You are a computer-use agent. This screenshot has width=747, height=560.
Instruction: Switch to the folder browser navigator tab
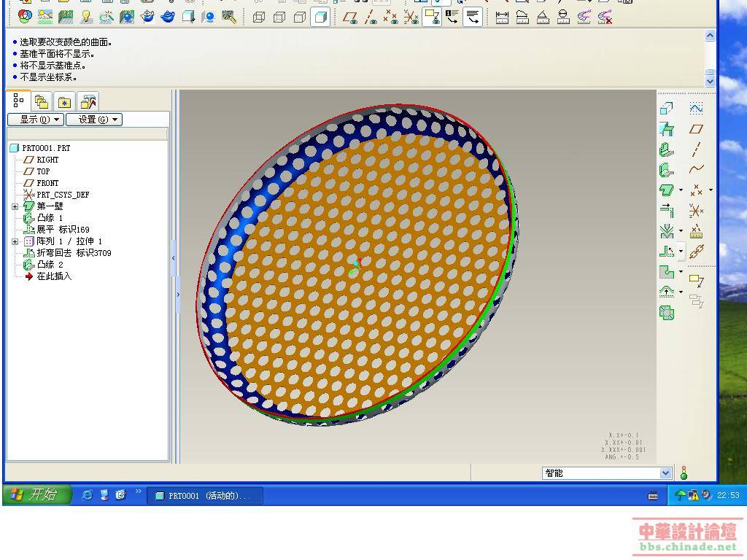click(x=42, y=102)
